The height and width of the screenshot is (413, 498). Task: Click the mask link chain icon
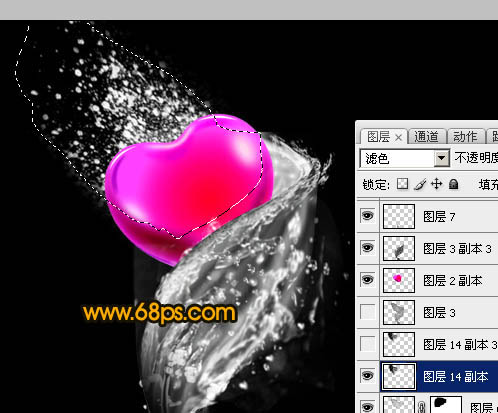point(422,407)
